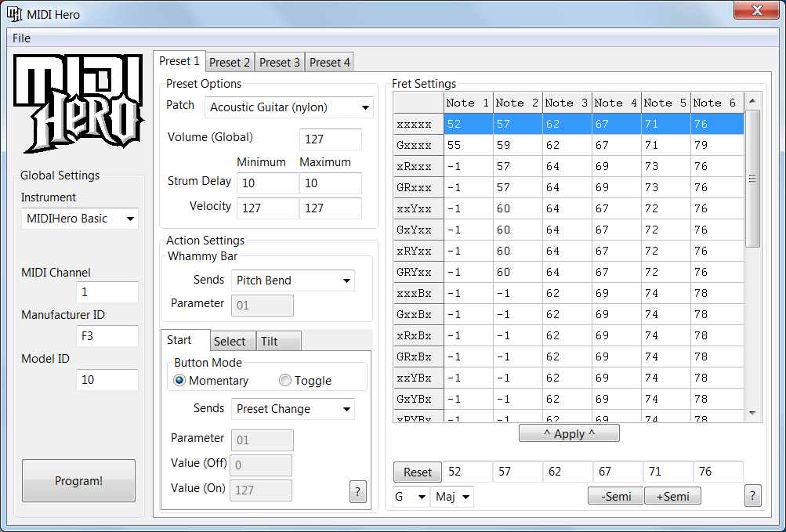Click the Value (On) field

click(261, 490)
